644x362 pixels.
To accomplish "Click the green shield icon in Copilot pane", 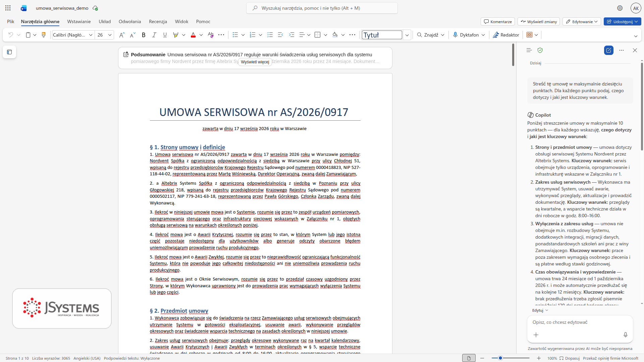I will pos(540,50).
